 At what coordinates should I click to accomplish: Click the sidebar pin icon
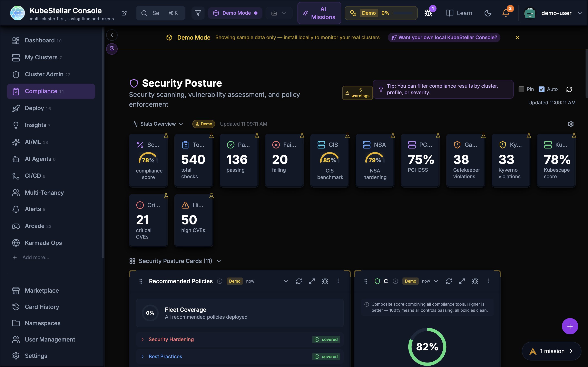tap(112, 49)
